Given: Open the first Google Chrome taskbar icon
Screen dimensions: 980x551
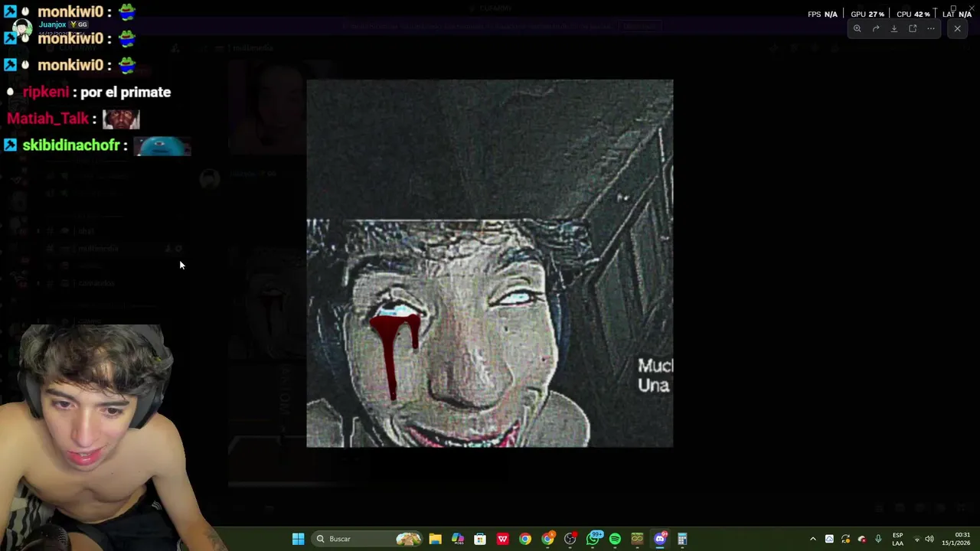Looking at the screenshot, I should 525,539.
